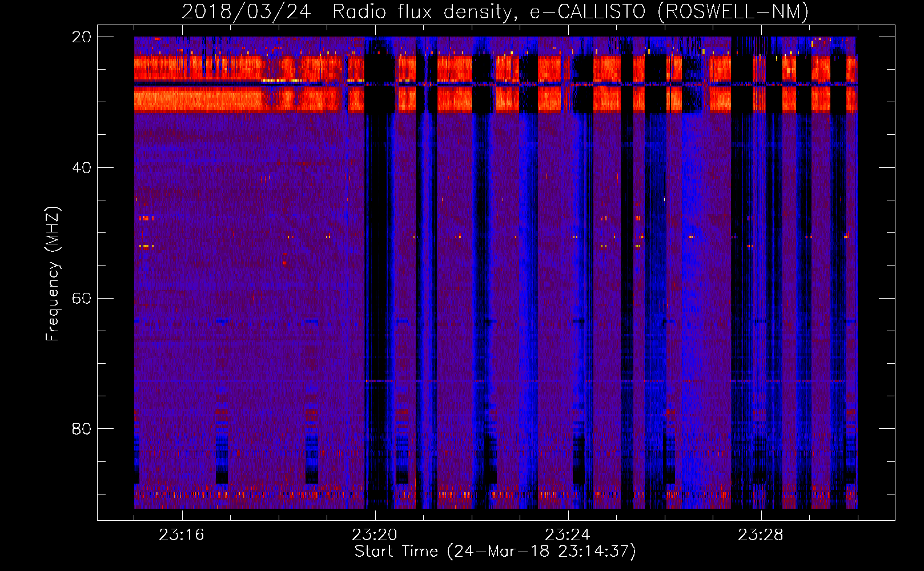Click the '60' frequency tick label
Screen dimensions: 924x571
pos(82,299)
